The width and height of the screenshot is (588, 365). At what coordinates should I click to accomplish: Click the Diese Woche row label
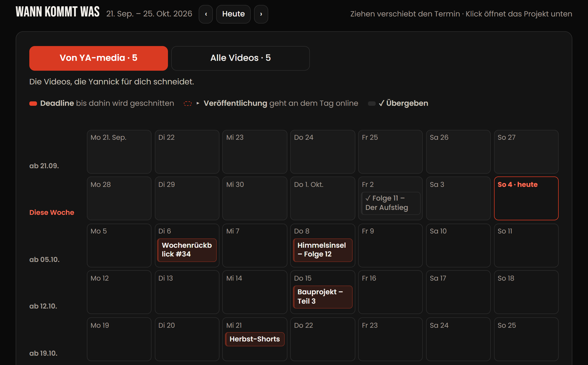coord(52,212)
